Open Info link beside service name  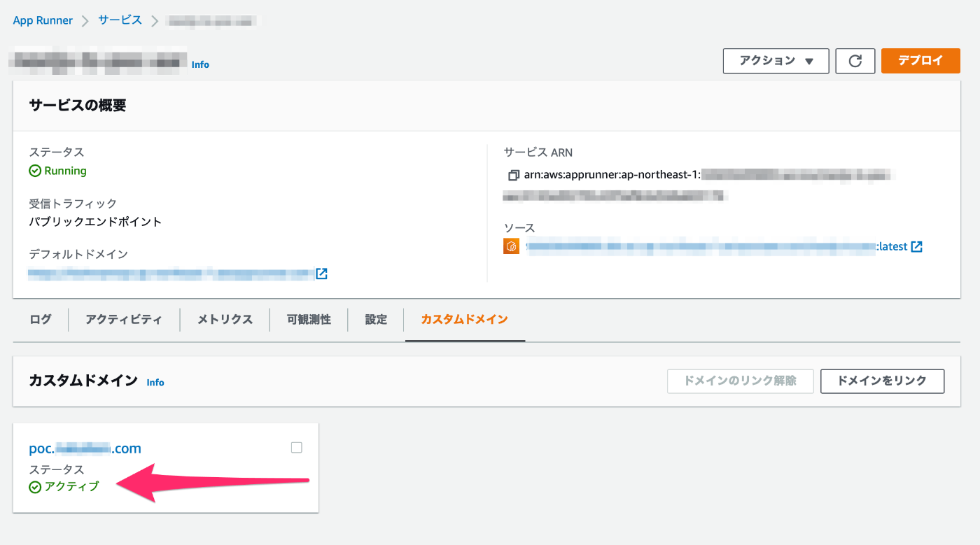click(200, 64)
